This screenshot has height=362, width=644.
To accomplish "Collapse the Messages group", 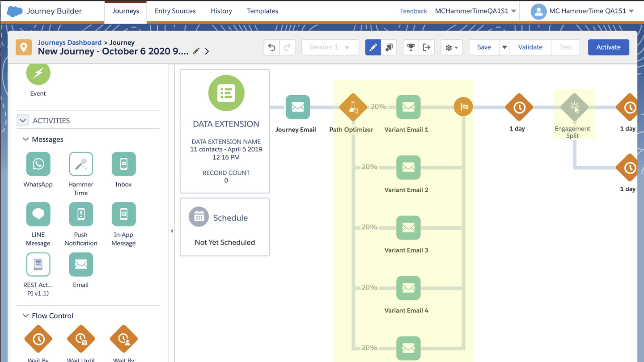I will [x=25, y=139].
